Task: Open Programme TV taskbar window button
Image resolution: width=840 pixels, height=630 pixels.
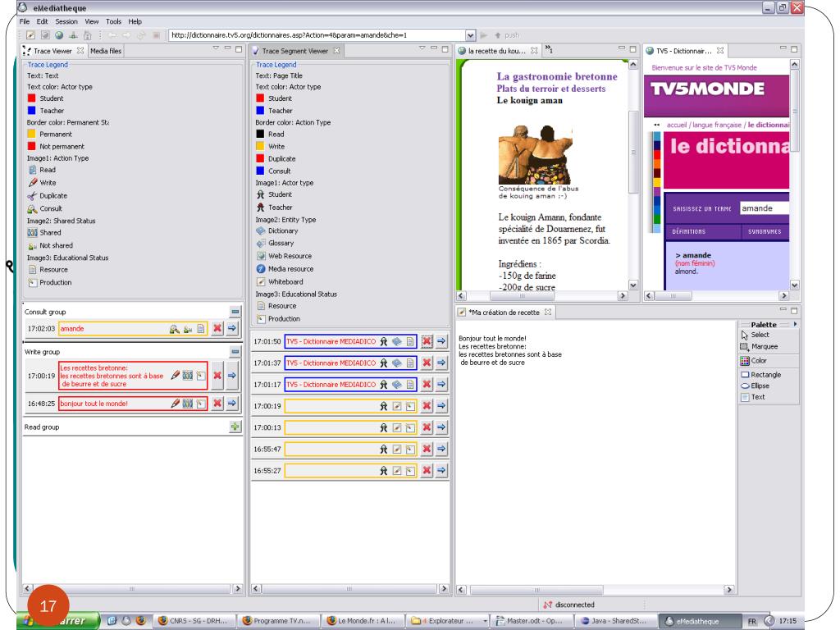Action: (x=277, y=621)
